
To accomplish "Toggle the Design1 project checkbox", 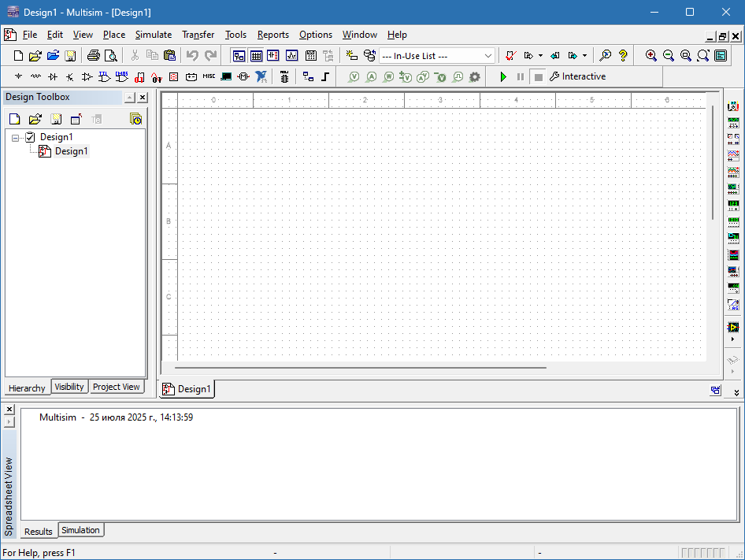I will 31,137.
